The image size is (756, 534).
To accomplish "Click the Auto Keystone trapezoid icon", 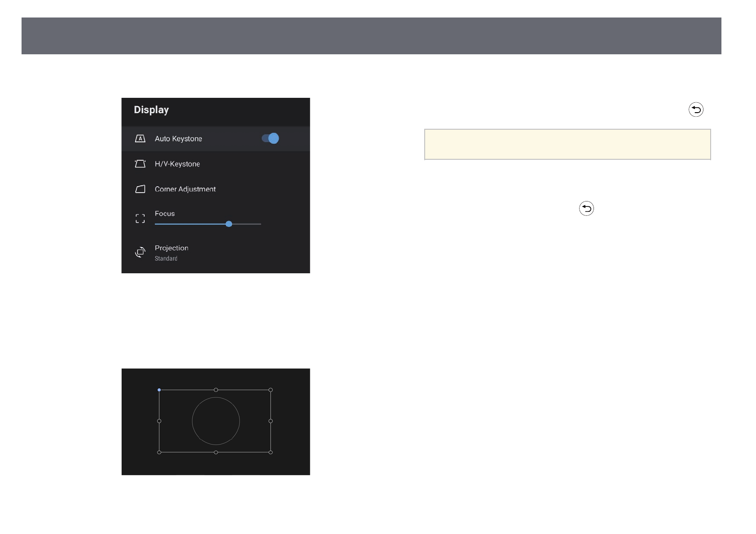I will coord(140,139).
